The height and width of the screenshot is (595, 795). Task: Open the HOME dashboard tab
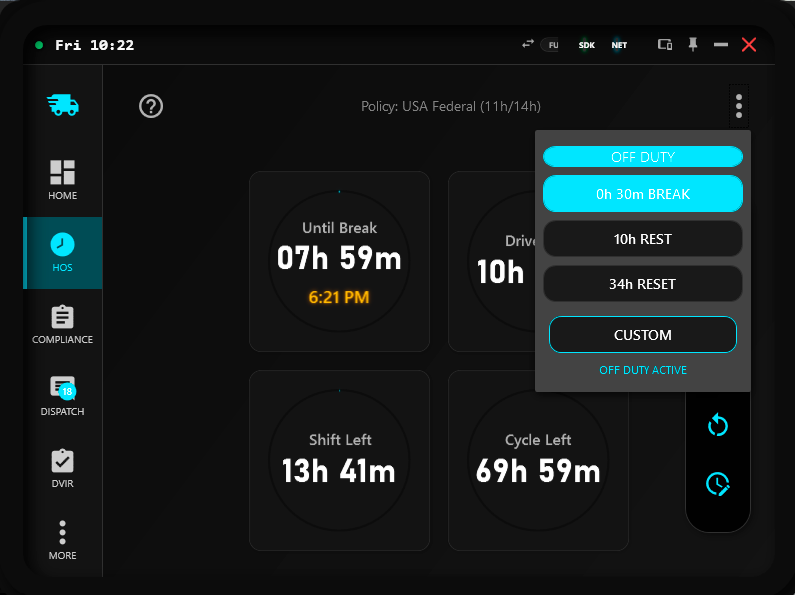pos(62,180)
